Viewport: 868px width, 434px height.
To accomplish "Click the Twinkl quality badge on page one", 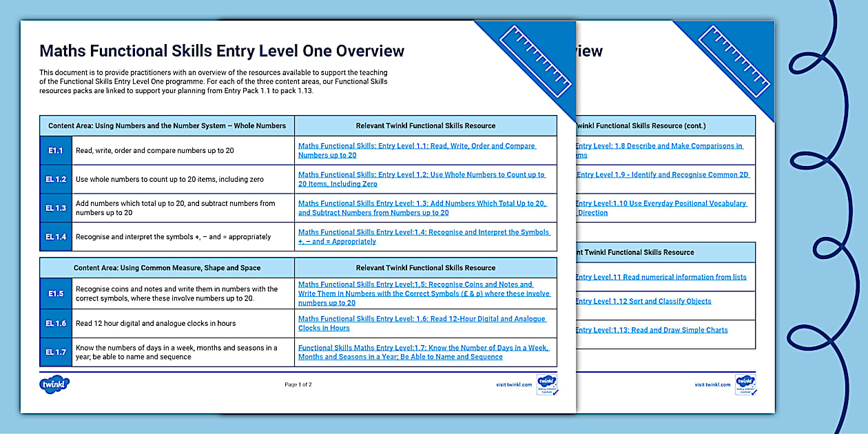I will [547, 384].
